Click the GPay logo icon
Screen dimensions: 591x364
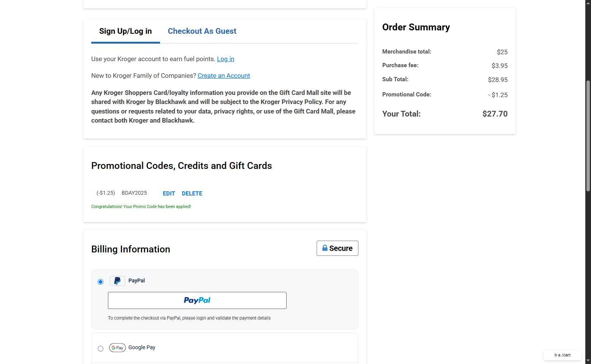click(x=117, y=348)
